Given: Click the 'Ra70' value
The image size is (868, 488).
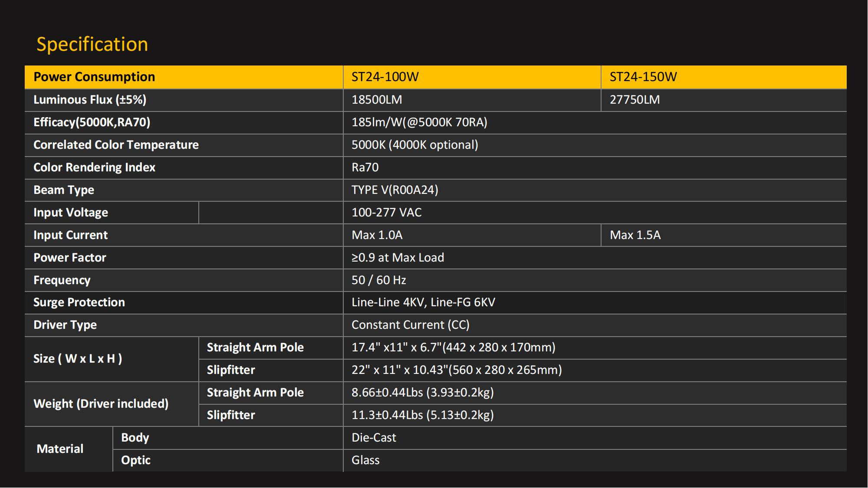Looking at the screenshot, I should [x=365, y=167].
